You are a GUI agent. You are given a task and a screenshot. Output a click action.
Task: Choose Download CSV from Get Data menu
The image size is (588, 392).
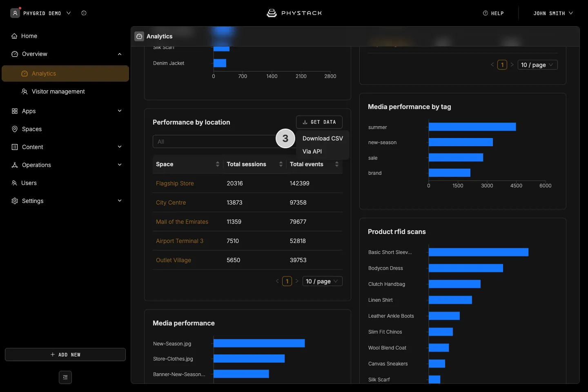click(x=323, y=138)
